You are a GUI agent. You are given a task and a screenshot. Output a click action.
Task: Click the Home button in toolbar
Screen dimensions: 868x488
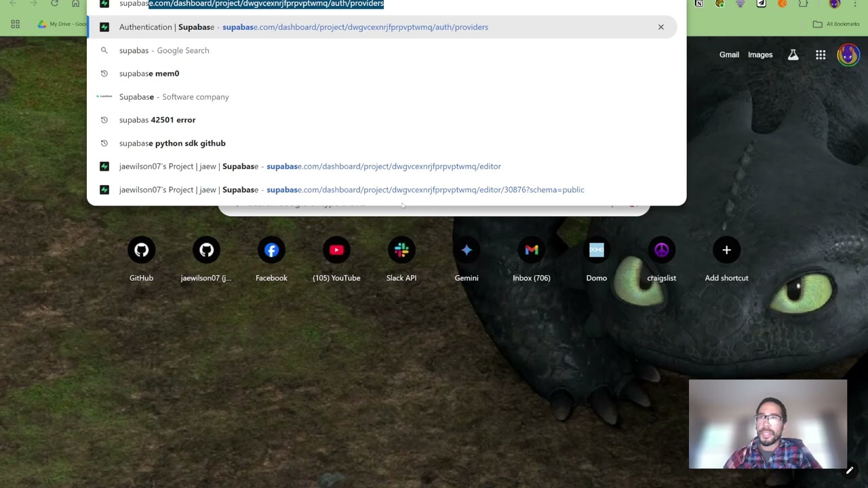click(75, 3)
